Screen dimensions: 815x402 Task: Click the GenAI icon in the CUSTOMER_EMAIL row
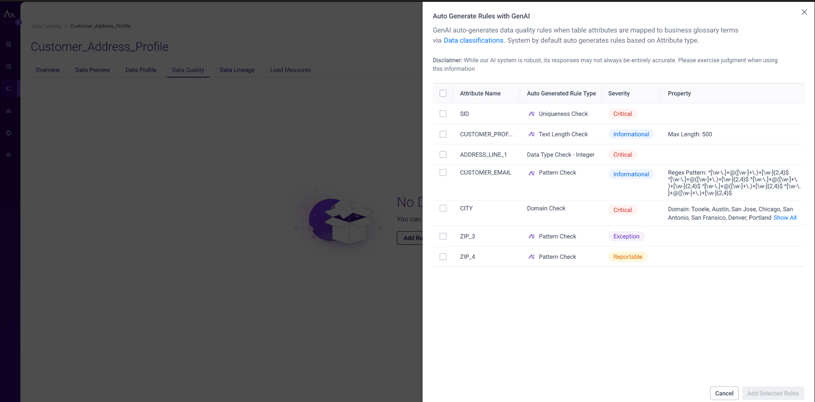click(531, 173)
